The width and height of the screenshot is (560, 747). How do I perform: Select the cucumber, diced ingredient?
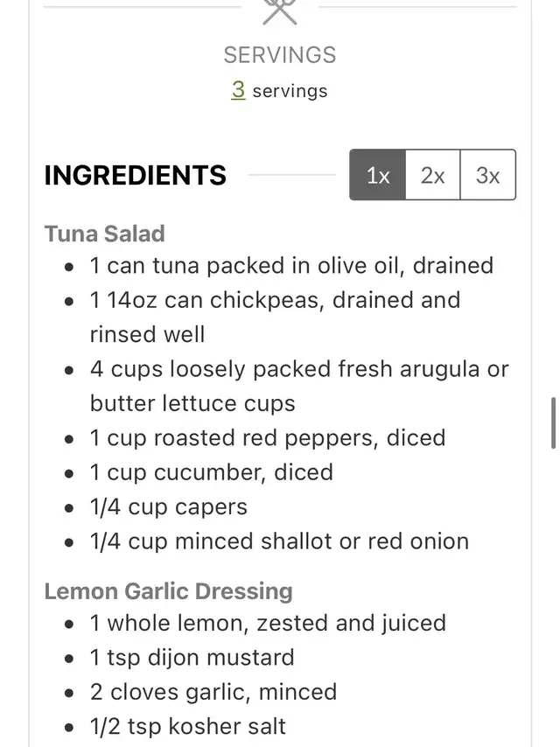coord(212,472)
